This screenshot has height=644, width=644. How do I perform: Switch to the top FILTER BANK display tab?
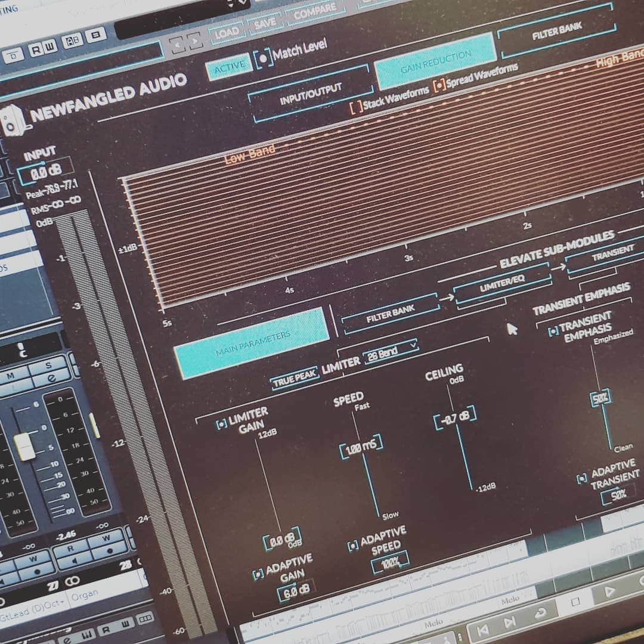coord(557,31)
